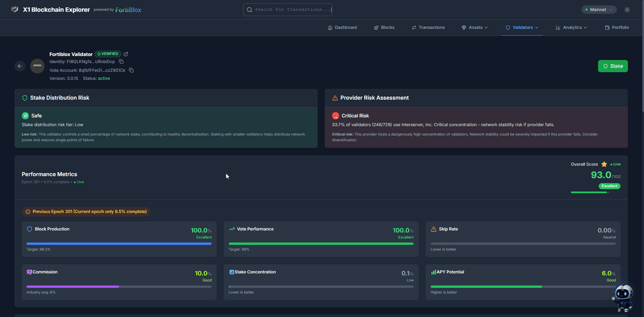Expand the Analytics menu

pos(571,28)
